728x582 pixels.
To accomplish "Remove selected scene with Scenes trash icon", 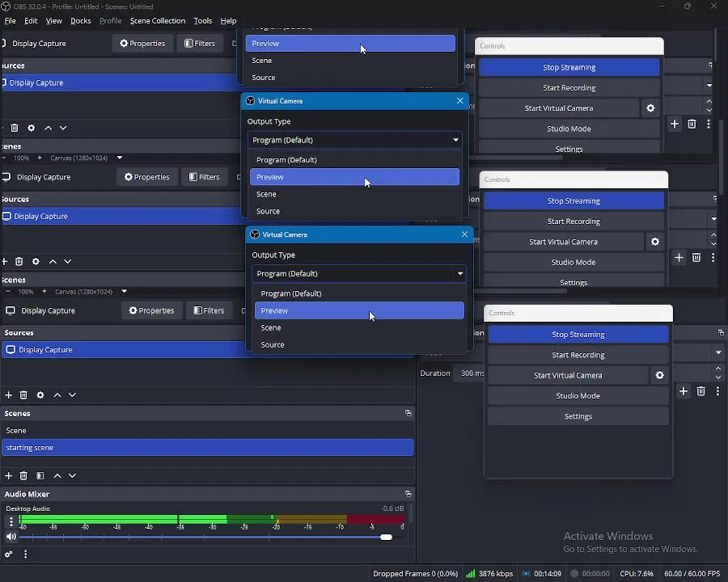I will tap(23, 476).
